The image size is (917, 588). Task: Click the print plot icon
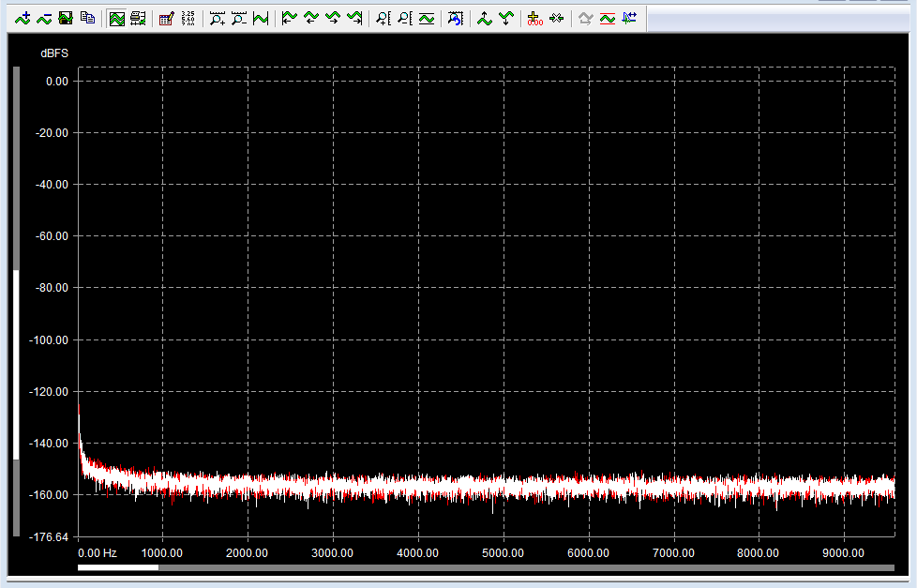click(138, 19)
